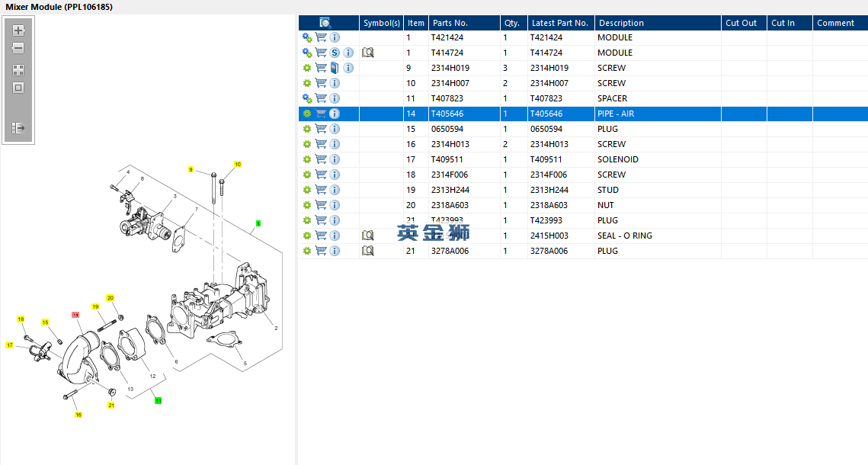The height and width of the screenshot is (465, 868).
Task: Select green callout 11 in the diagram
Action: tap(158, 400)
